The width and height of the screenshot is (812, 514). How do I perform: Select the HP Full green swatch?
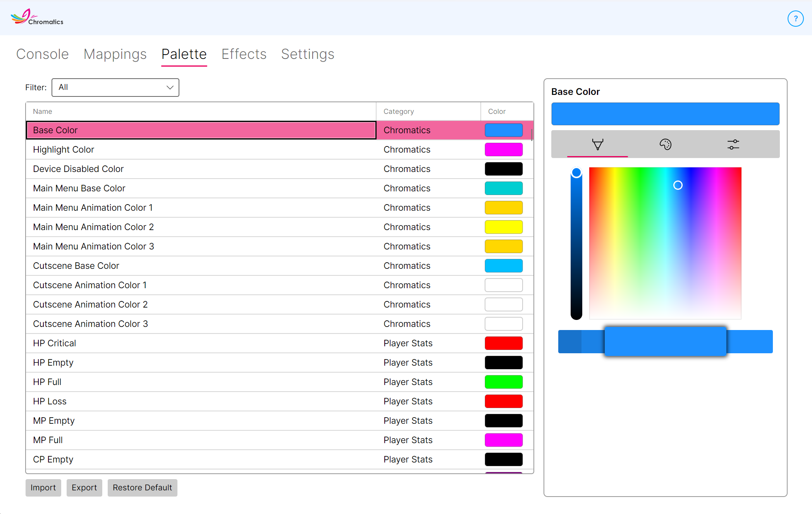(x=504, y=382)
